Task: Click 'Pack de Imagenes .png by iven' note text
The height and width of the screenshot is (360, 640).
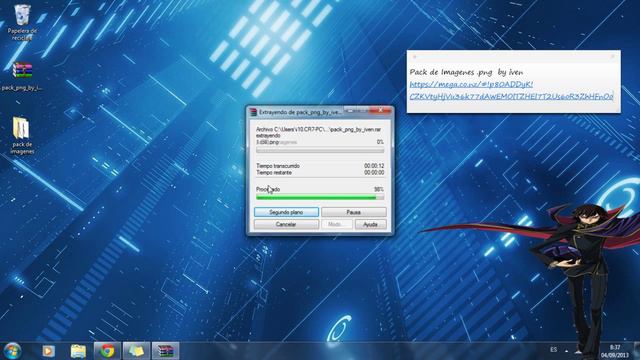Action: (x=466, y=72)
